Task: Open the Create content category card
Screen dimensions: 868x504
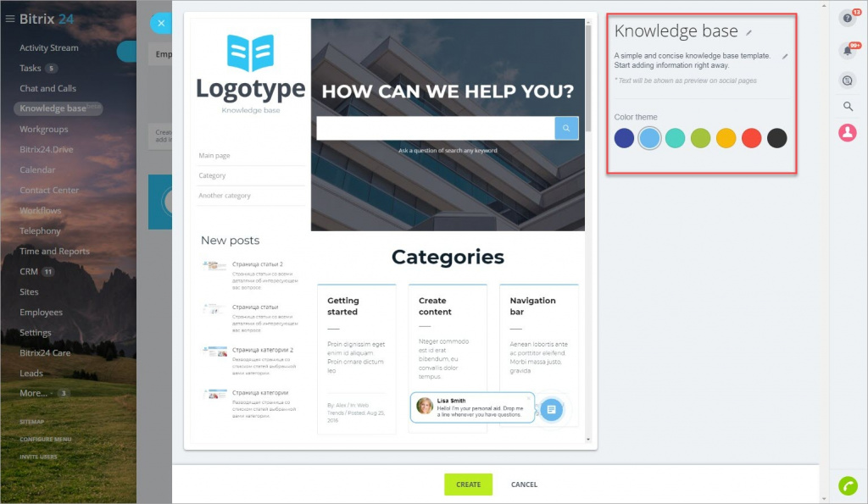Action: point(448,358)
